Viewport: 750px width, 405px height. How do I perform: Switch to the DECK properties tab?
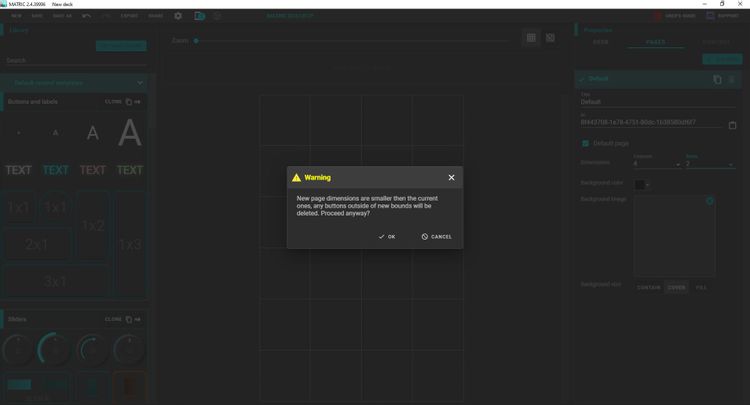pos(600,42)
